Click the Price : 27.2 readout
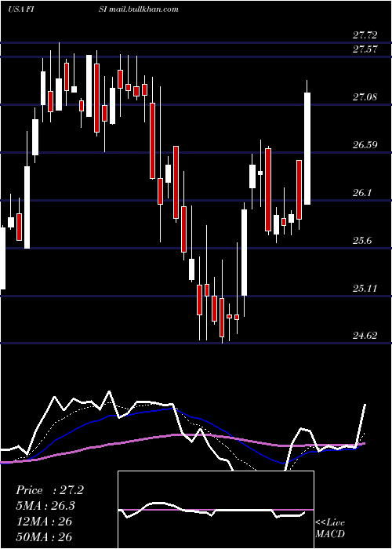Image resolution: width=392 pixels, height=549 pixels. click(49, 490)
